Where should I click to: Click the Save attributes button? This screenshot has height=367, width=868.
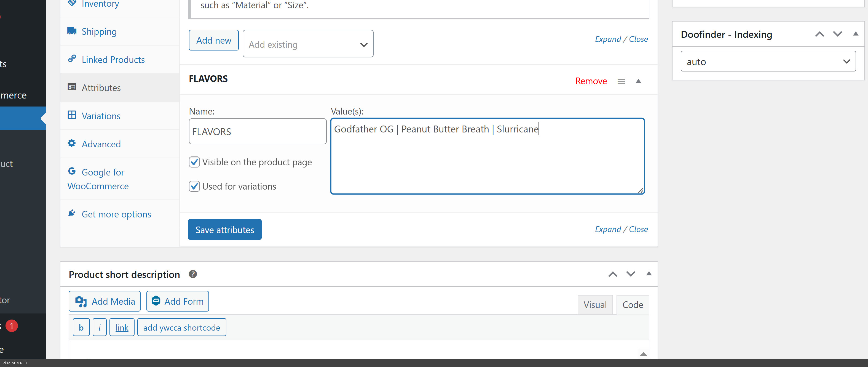[225, 230]
